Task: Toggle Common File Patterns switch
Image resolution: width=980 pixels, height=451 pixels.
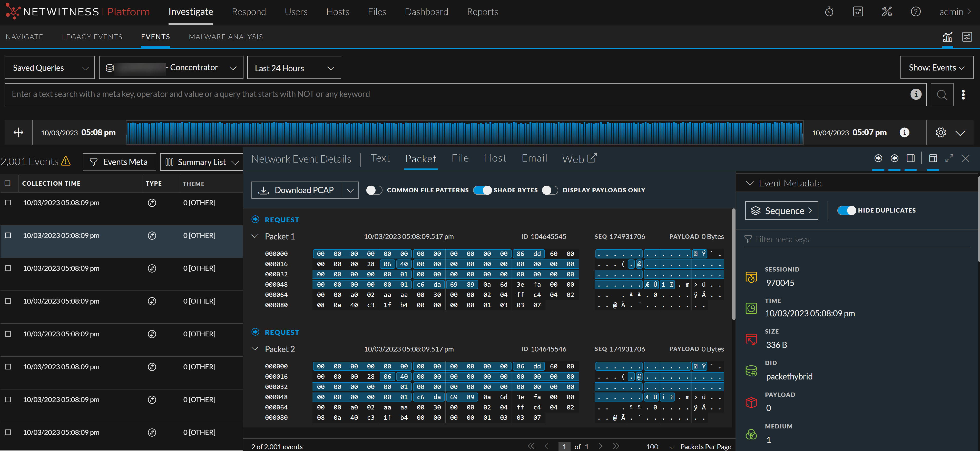Action: click(x=374, y=190)
